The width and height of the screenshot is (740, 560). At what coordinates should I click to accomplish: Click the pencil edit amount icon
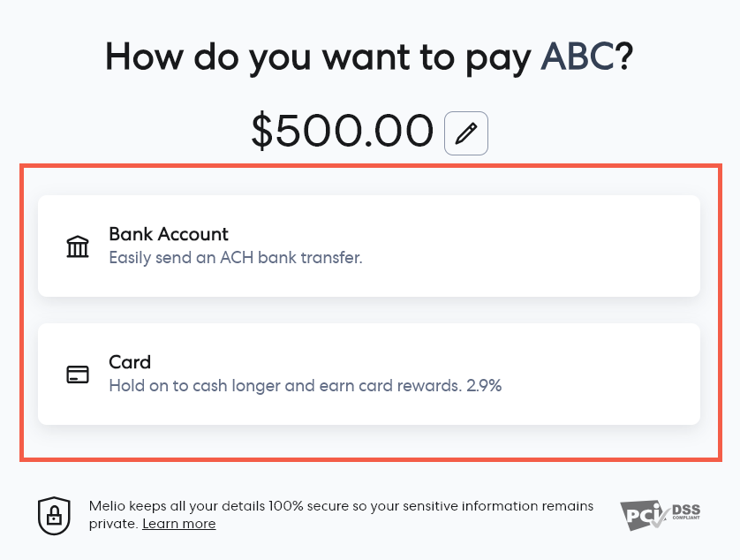tap(465, 133)
